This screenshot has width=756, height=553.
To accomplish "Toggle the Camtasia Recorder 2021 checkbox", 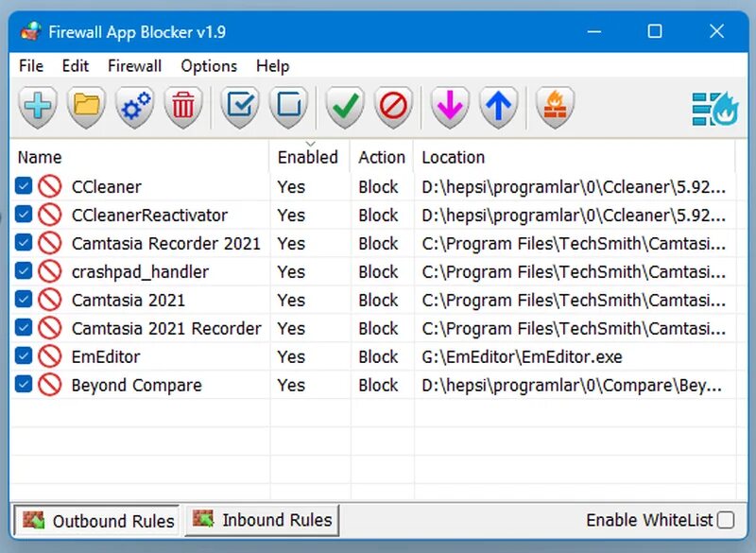I will 24,243.
